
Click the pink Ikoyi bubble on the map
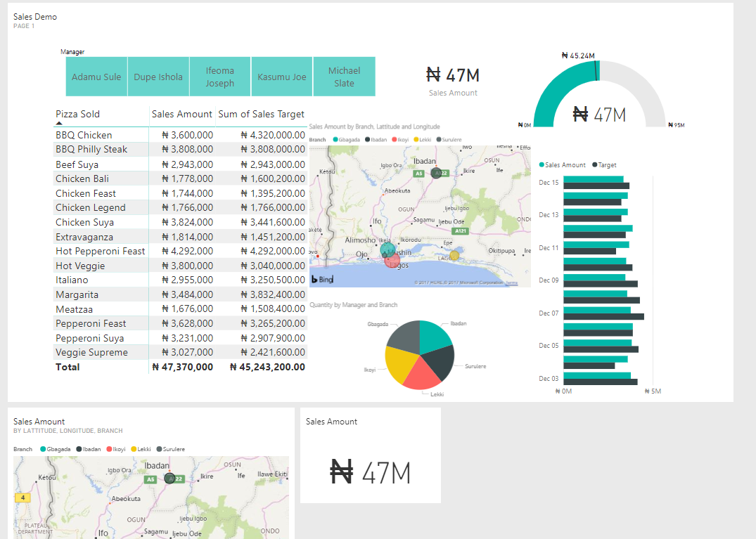[392, 260]
